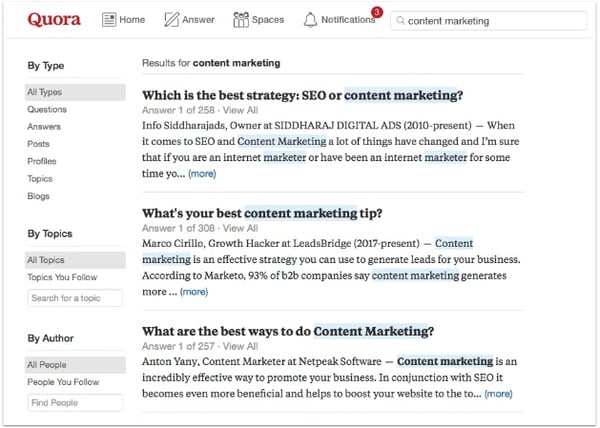600x428 pixels.
Task: Choose People You Follow filter
Action: tap(63, 382)
